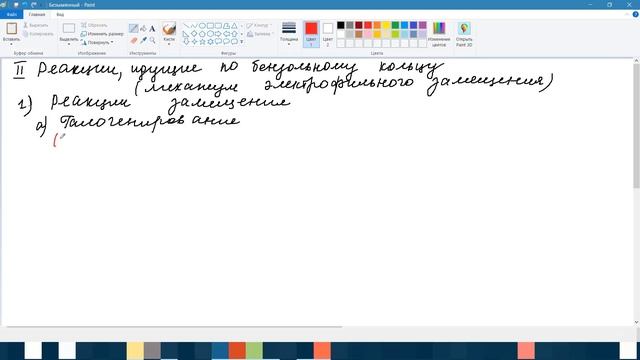Choose the Triangle shape
The image size is (640, 360).
(x=234, y=26)
